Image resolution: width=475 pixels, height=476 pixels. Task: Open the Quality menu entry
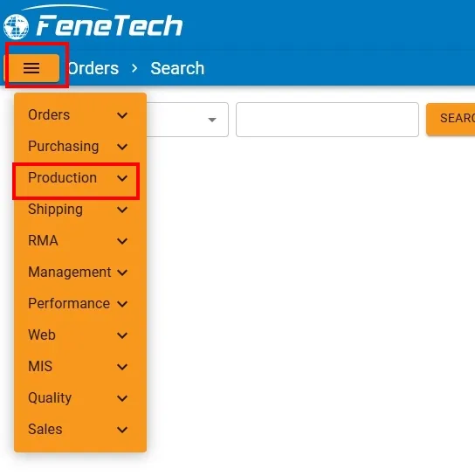tap(78, 398)
